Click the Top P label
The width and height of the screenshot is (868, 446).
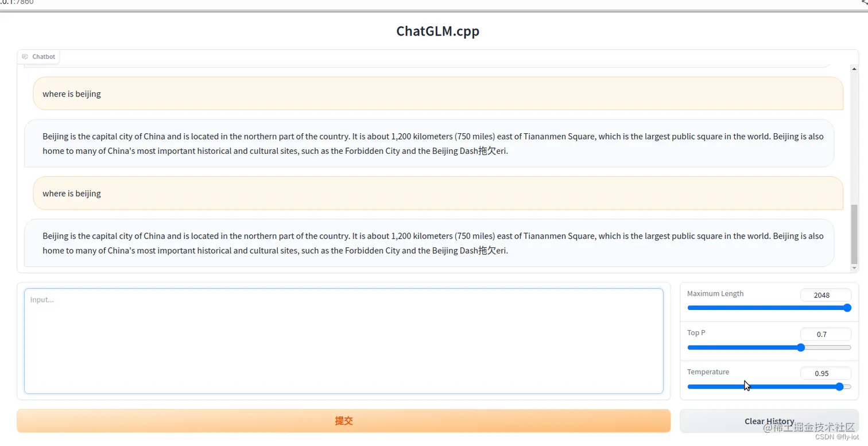tap(696, 333)
